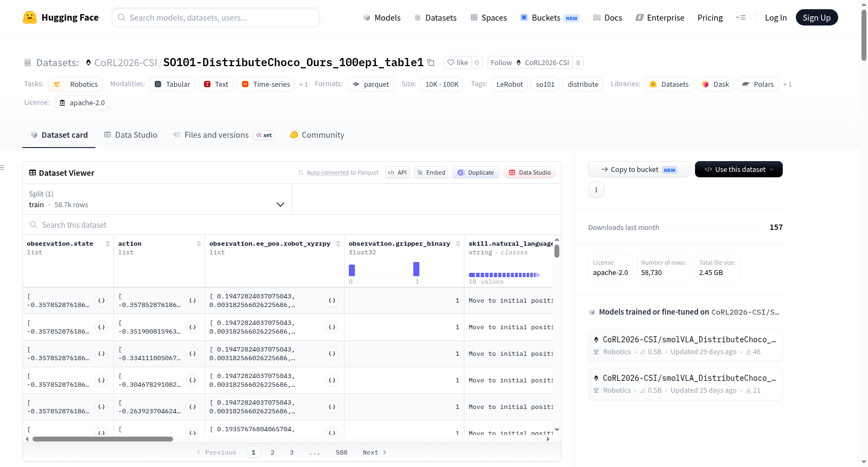Focus the main search models field

216,17
